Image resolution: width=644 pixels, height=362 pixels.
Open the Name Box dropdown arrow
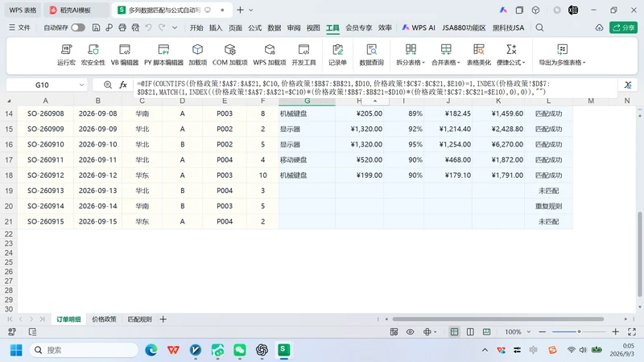[x=82, y=85]
